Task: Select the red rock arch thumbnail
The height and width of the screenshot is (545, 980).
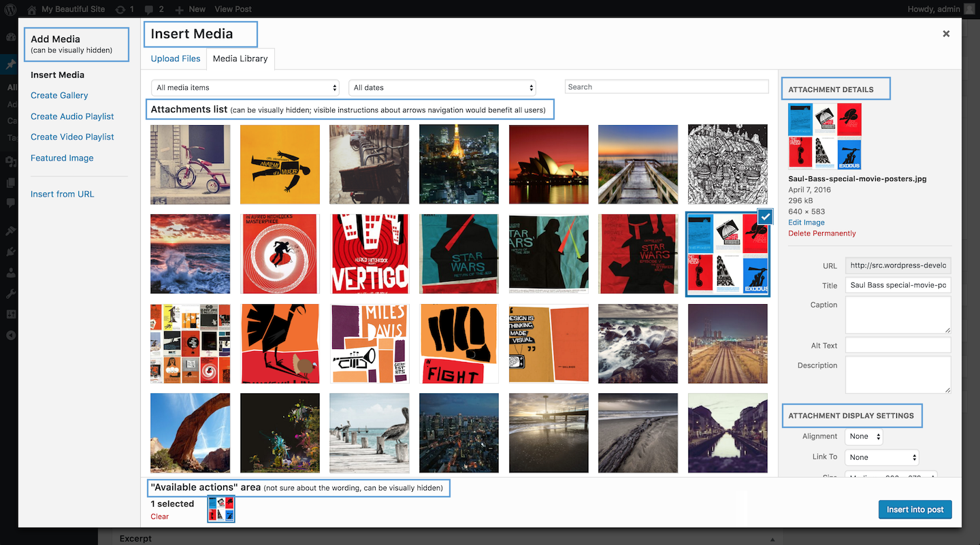Action: pos(191,433)
